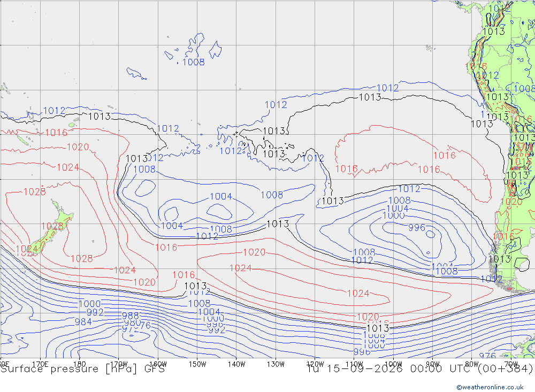This screenshot has width=535, height=392.
Task: Click the 1028 label over New Zealand
Action: pos(52,226)
